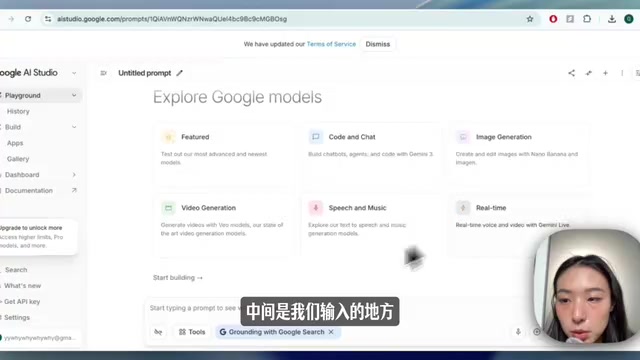This screenshot has width=640, height=360.
Task: Open Settings in the sidebar
Action: 17,318
